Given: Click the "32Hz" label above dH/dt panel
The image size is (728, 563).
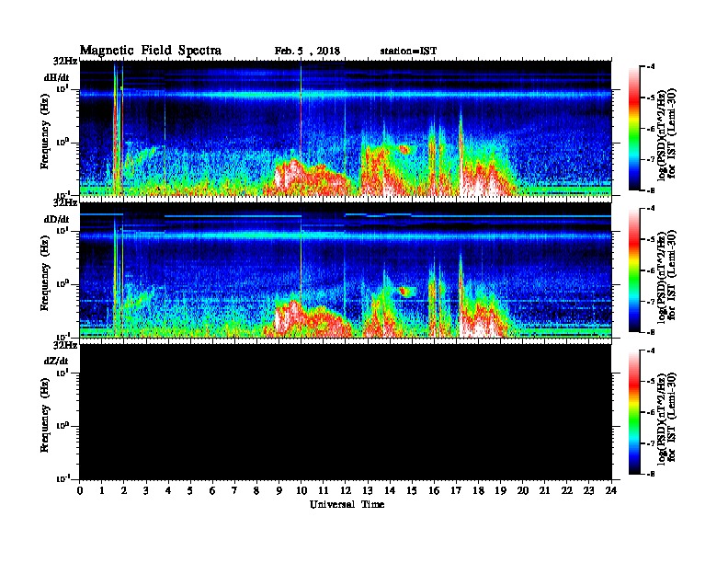Looking at the screenshot, I should [x=65, y=61].
